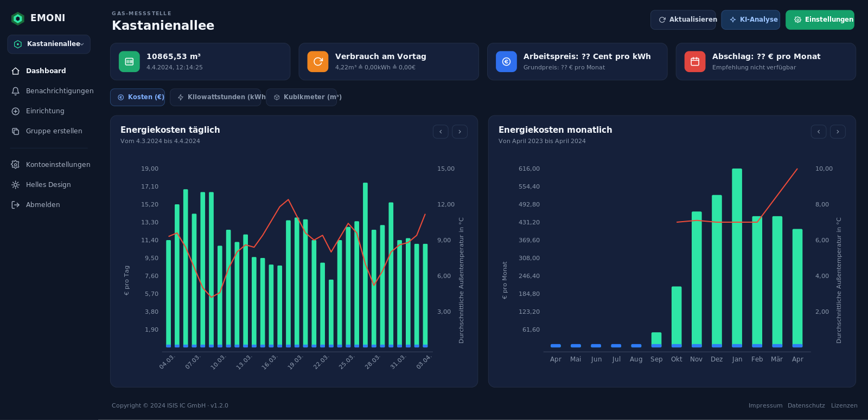868x420 pixels.
Task: Click the Helles Design sun icon
Action: pos(16,185)
